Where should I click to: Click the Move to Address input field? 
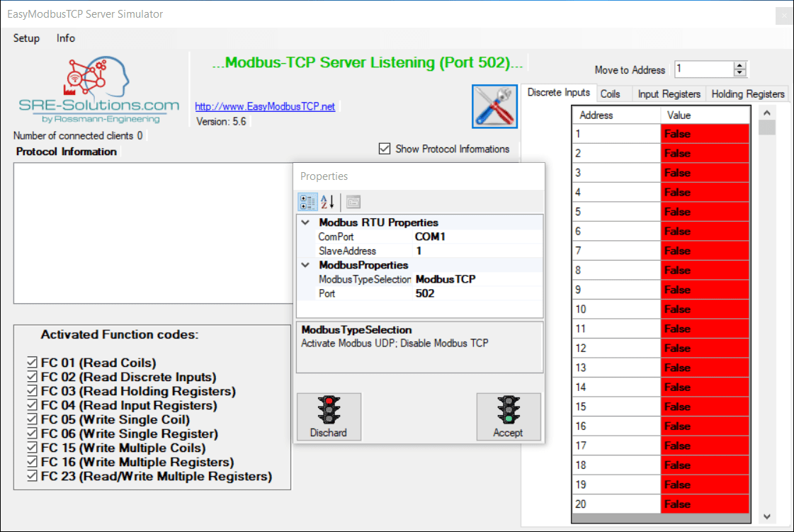coord(701,69)
